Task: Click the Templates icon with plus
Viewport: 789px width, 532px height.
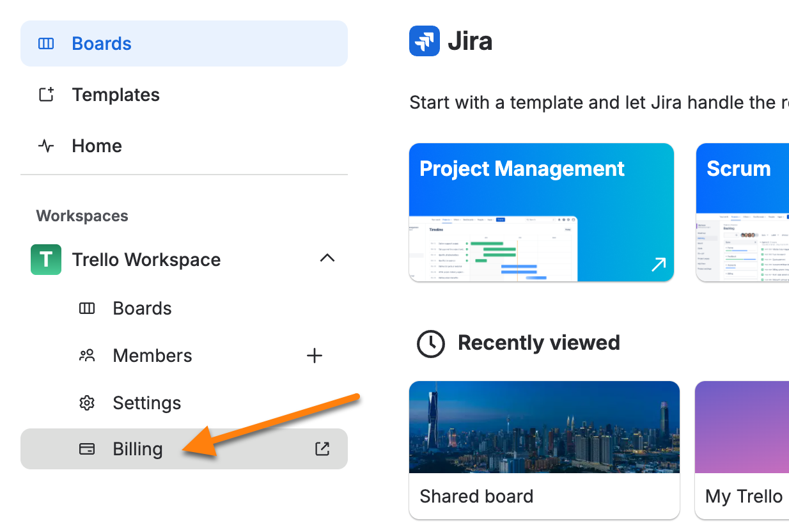Action: coord(46,95)
